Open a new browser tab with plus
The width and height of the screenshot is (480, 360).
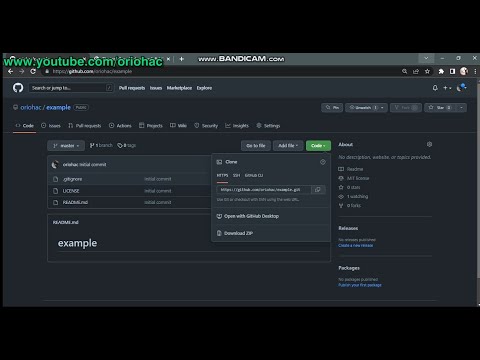(181, 59)
